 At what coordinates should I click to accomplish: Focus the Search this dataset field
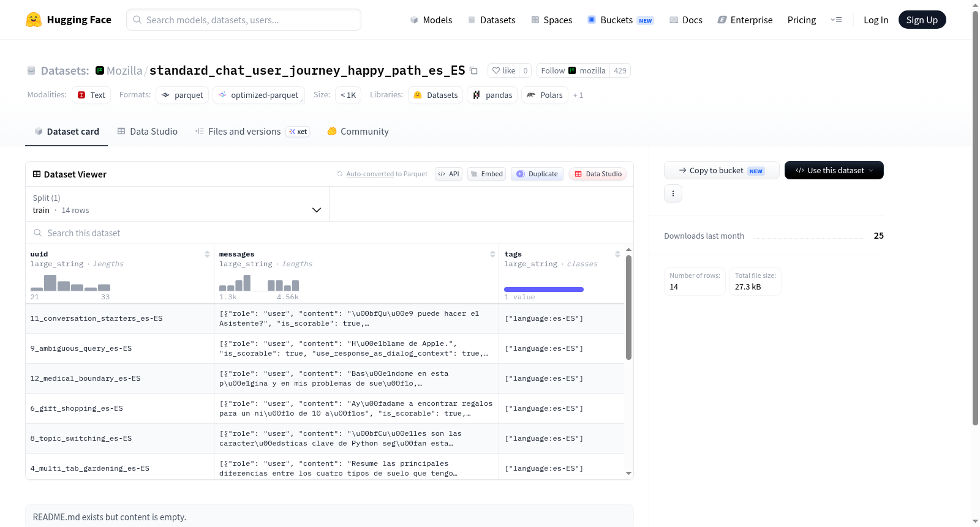point(330,233)
